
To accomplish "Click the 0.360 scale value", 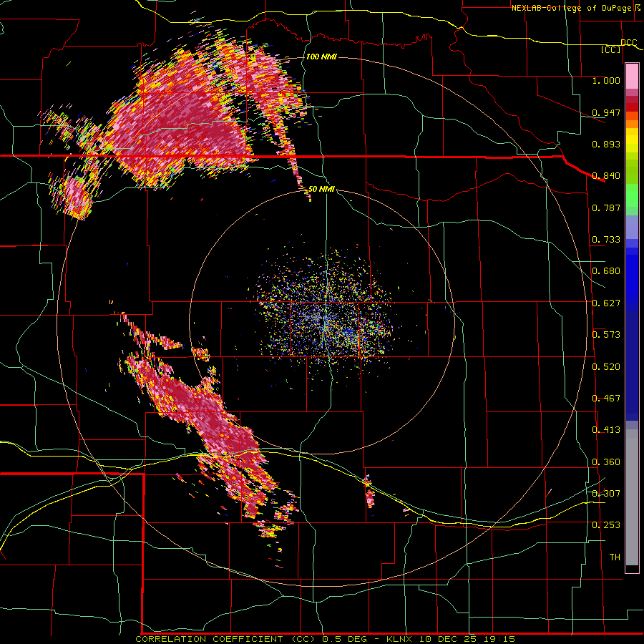I will click(x=606, y=462).
